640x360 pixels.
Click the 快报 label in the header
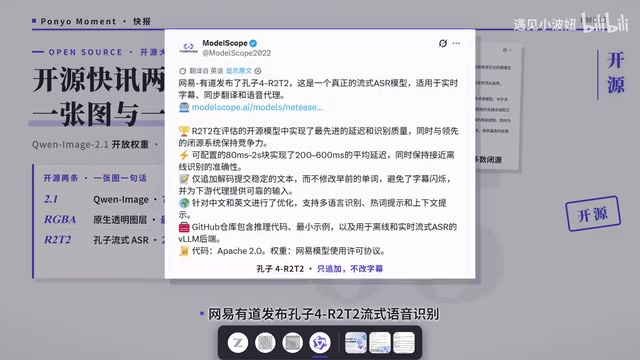(142, 21)
